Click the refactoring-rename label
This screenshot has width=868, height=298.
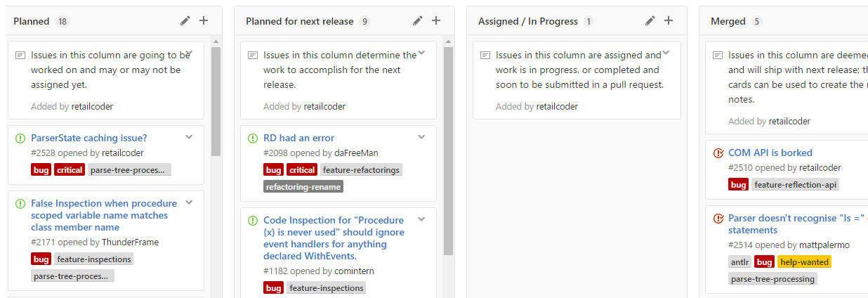click(x=303, y=186)
